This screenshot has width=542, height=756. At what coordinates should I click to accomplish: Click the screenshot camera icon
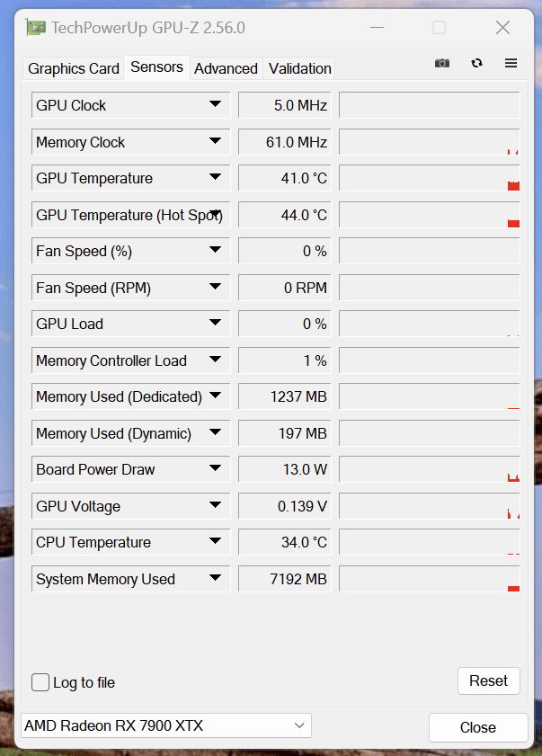pyautogui.click(x=441, y=63)
